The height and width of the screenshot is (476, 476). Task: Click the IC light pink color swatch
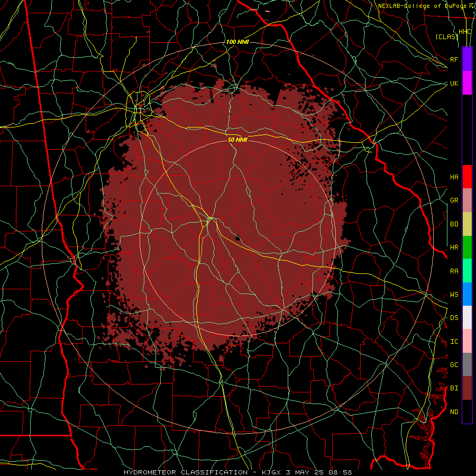pyautogui.click(x=467, y=341)
